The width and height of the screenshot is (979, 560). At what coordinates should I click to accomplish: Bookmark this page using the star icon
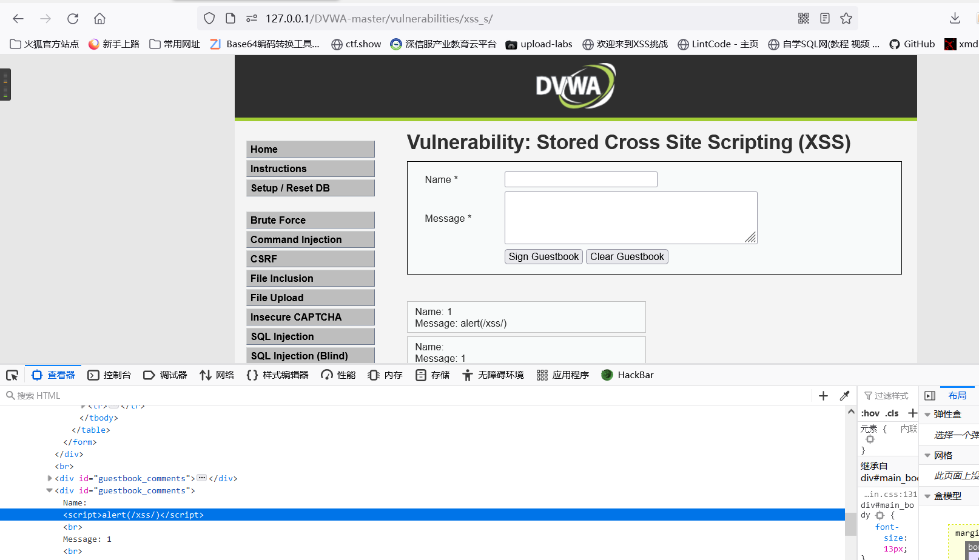pos(846,18)
